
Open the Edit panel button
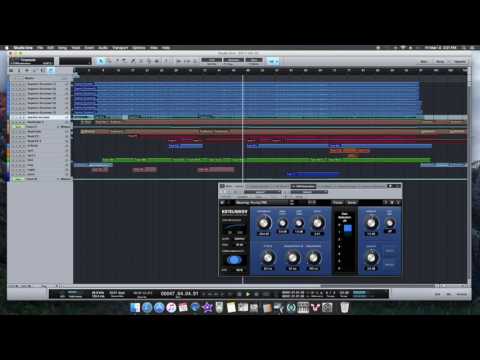438,294
